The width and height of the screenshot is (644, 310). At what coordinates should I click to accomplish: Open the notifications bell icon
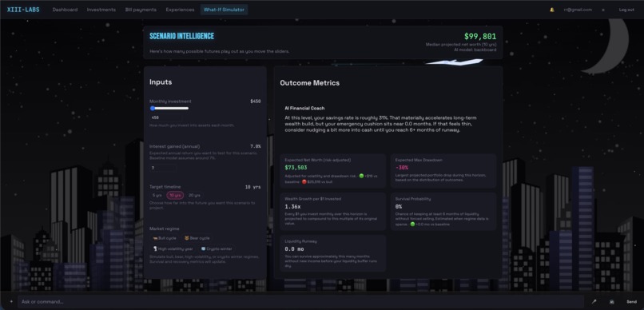(551, 10)
